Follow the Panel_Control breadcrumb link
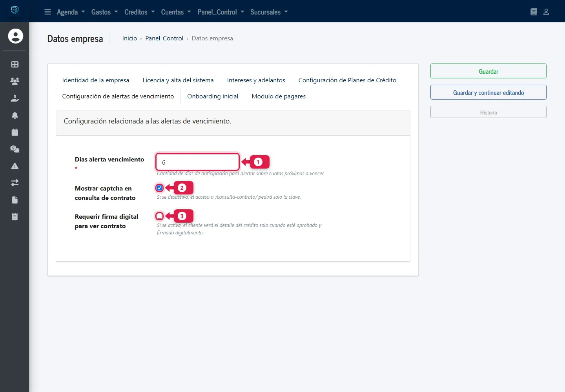 click(x=164, y=38)
